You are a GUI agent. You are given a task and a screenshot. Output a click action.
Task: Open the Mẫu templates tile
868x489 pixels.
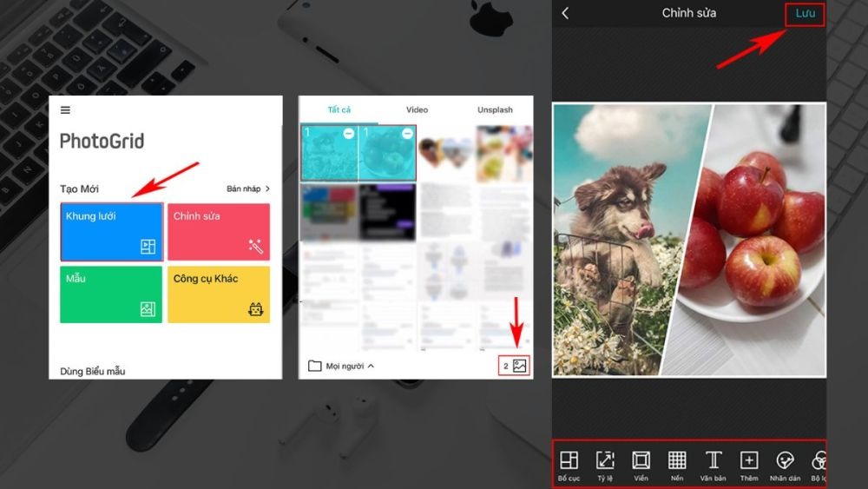[111, 294]
